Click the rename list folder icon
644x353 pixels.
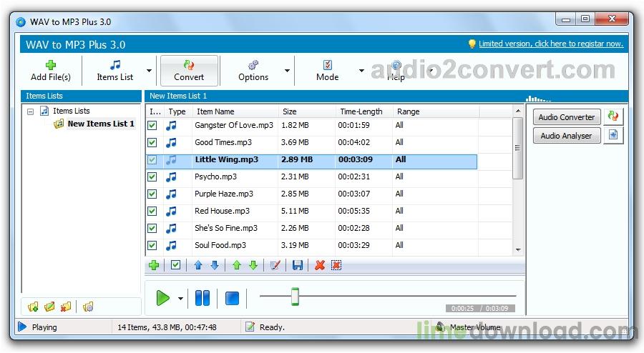point(49,307)
